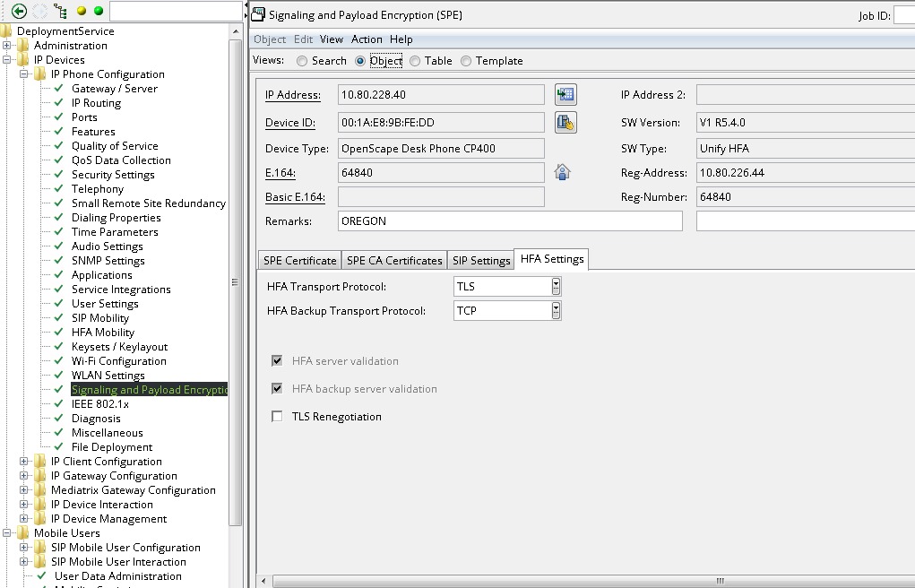Open the Help menu

(401, 39)
